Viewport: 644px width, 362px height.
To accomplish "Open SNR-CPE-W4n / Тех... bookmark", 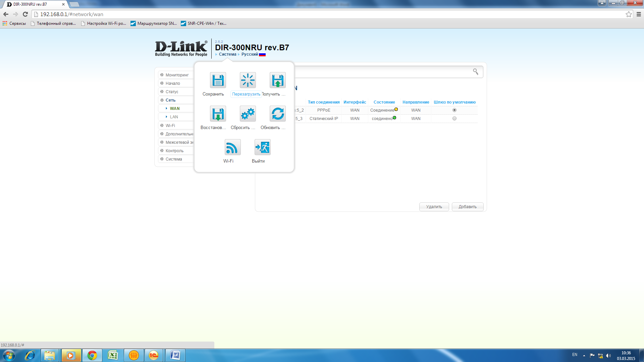I will (x=204, y=23).
